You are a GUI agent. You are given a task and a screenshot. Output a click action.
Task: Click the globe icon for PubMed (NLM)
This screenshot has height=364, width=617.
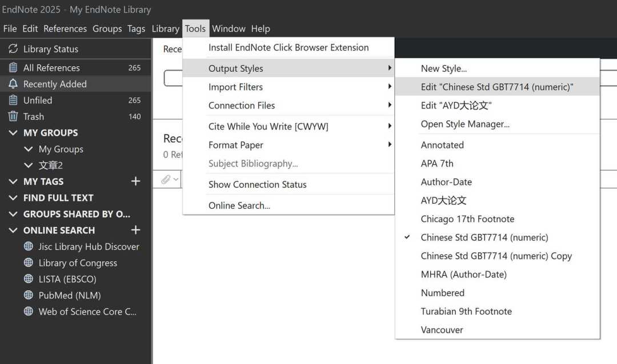pyautogui.click(x=29, y=295)
